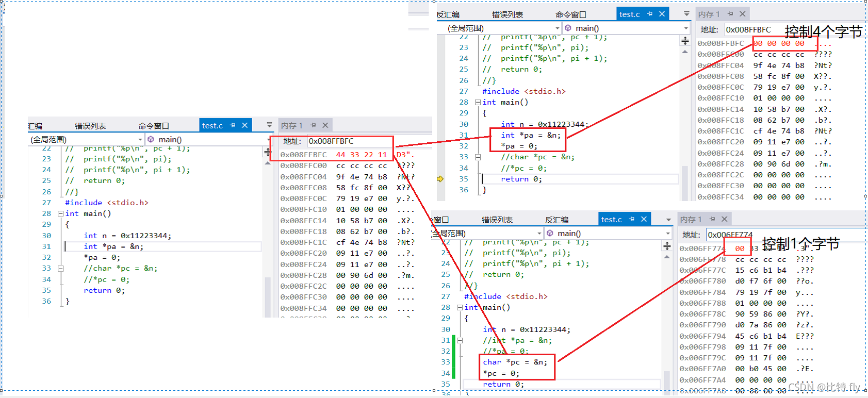Pin the test.c tab in bottom-right window

coord(632,219)
